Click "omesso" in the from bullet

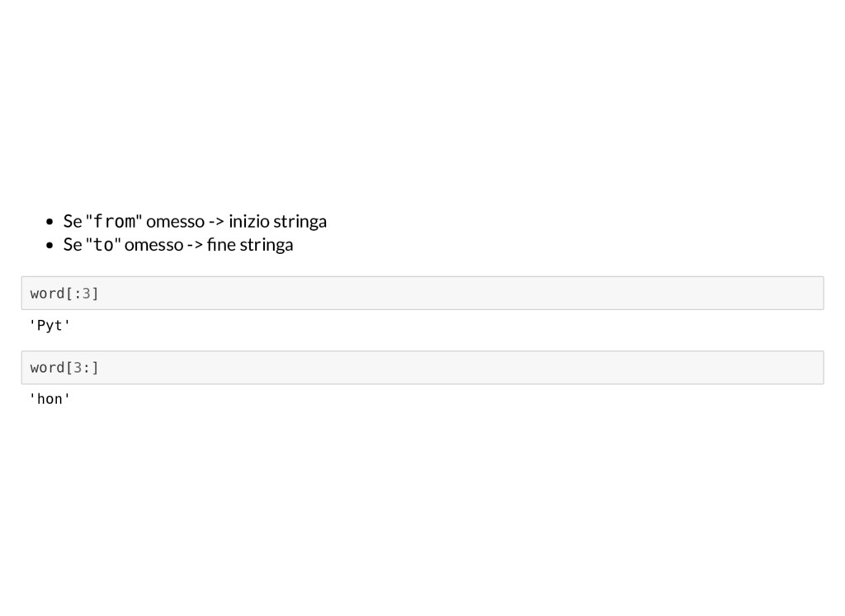[x=175, y=222]
